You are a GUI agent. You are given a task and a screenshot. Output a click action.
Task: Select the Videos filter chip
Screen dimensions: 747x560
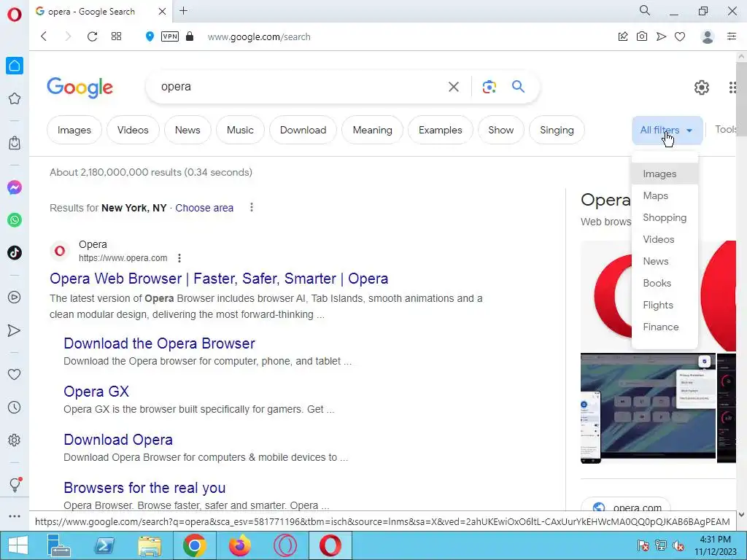(133, 130)
